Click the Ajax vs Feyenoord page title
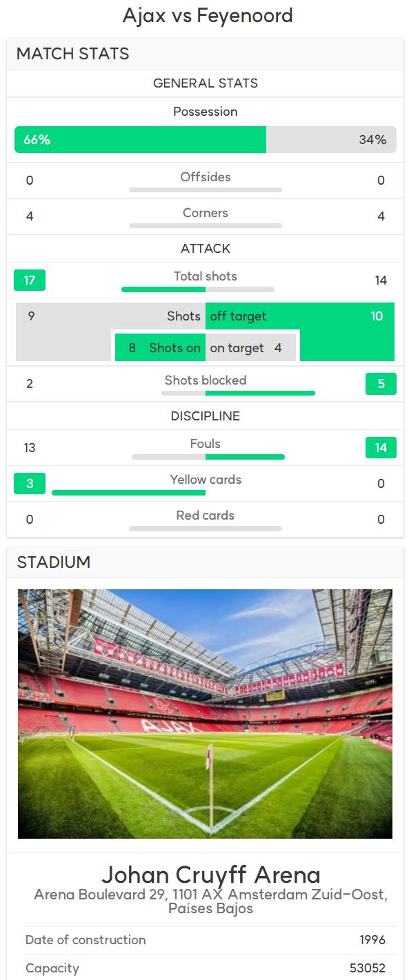Viewport: 409px width, 980px height. pyautogui.click(x=208, y=15)
